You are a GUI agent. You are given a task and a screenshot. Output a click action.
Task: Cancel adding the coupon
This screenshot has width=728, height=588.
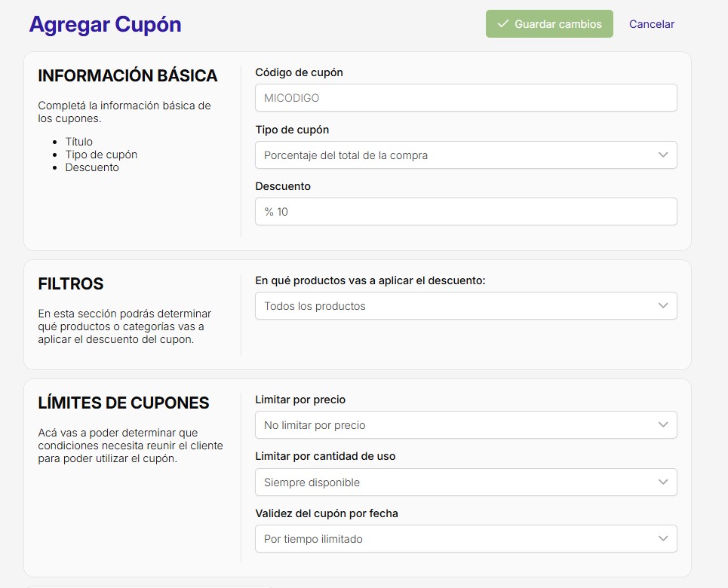[652, 24]
